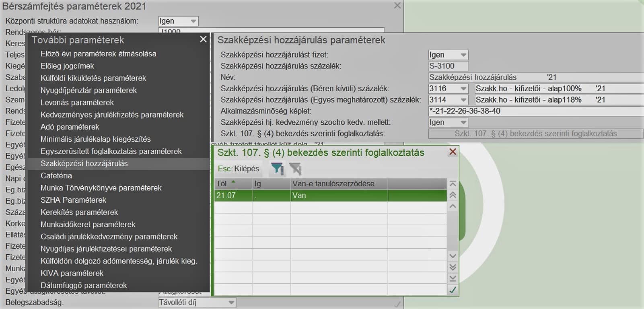Click the Szkt. 107. § (4) foglalkoztatás button
The width and height of the screenshot is (644, 309).
point(535,134)
